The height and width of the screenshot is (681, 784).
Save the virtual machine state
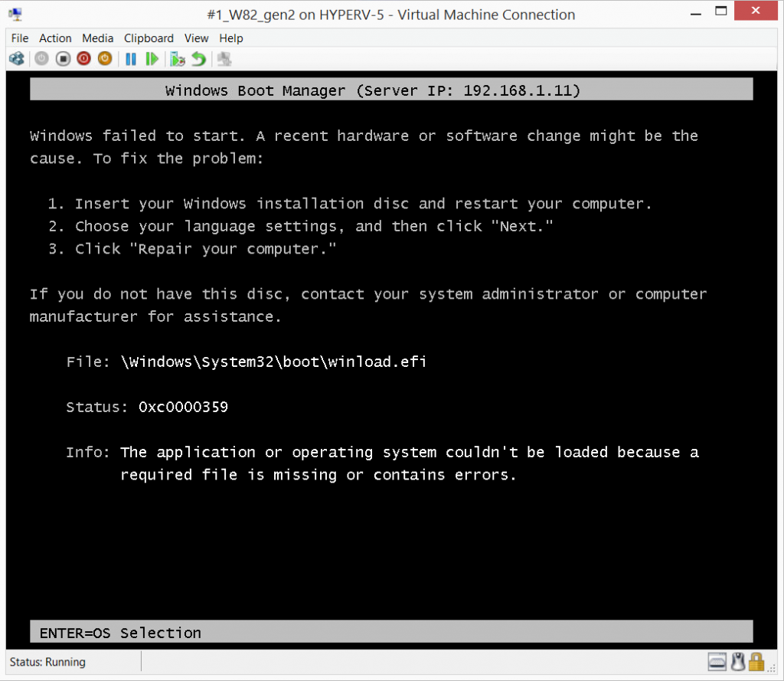click(104, 59)
